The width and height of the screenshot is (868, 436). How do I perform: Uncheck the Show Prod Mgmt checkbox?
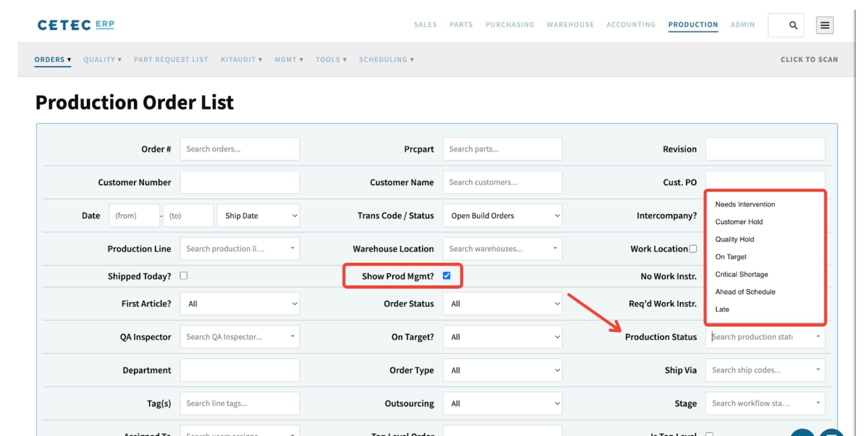pos(446,276)
